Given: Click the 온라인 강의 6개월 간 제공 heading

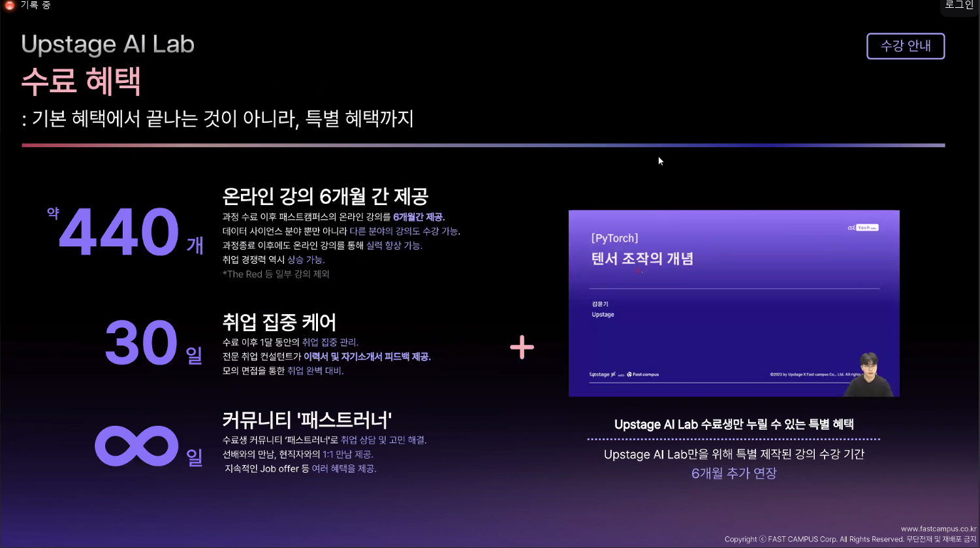Looking at the screenshot, I should coord(325,196).
